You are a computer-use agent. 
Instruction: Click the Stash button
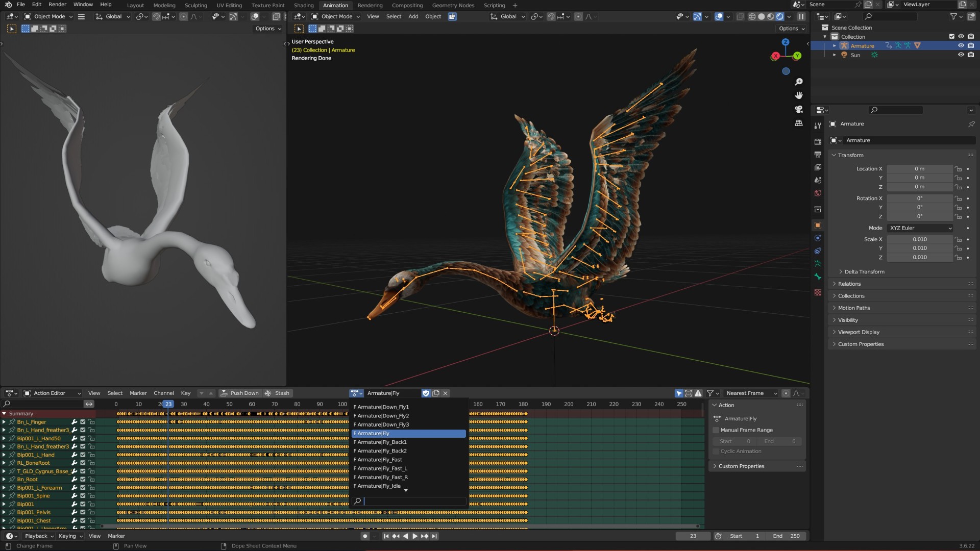[278, 393]
